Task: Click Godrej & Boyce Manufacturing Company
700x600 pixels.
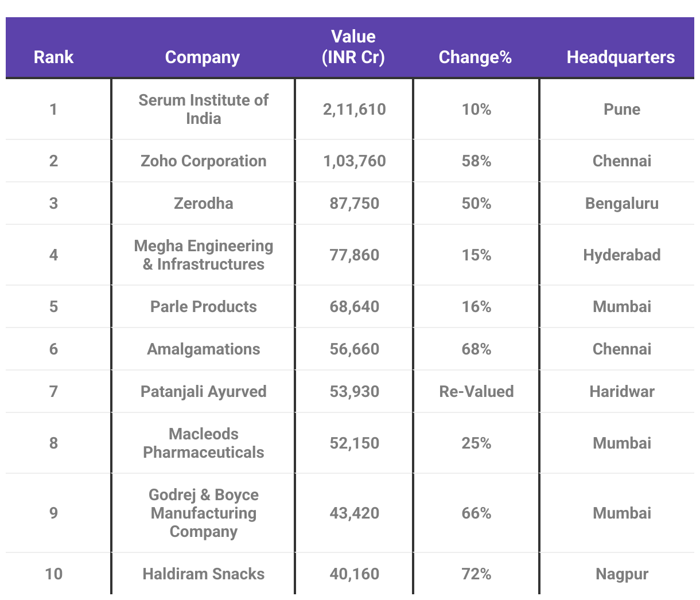Action: [203, 513]
